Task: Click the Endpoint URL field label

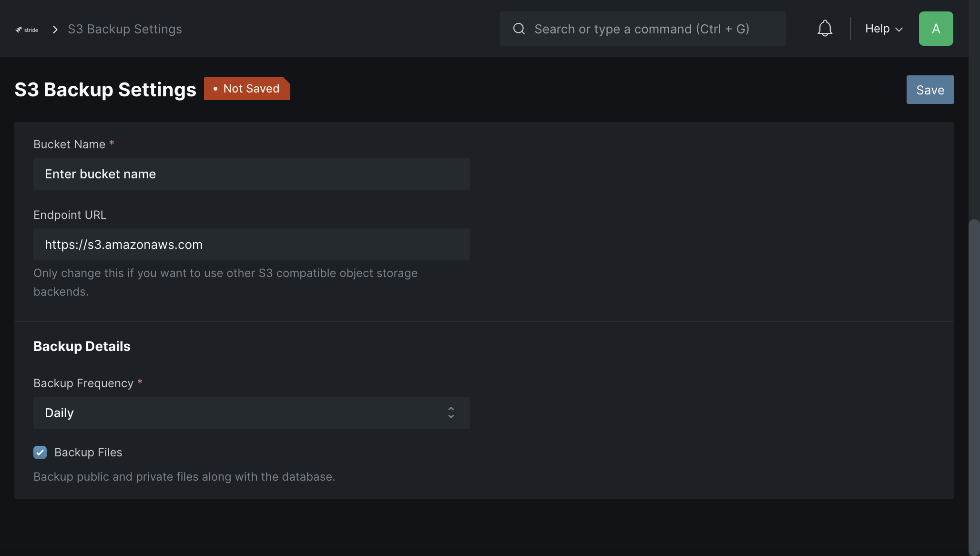Action: [x=70, y=215]
